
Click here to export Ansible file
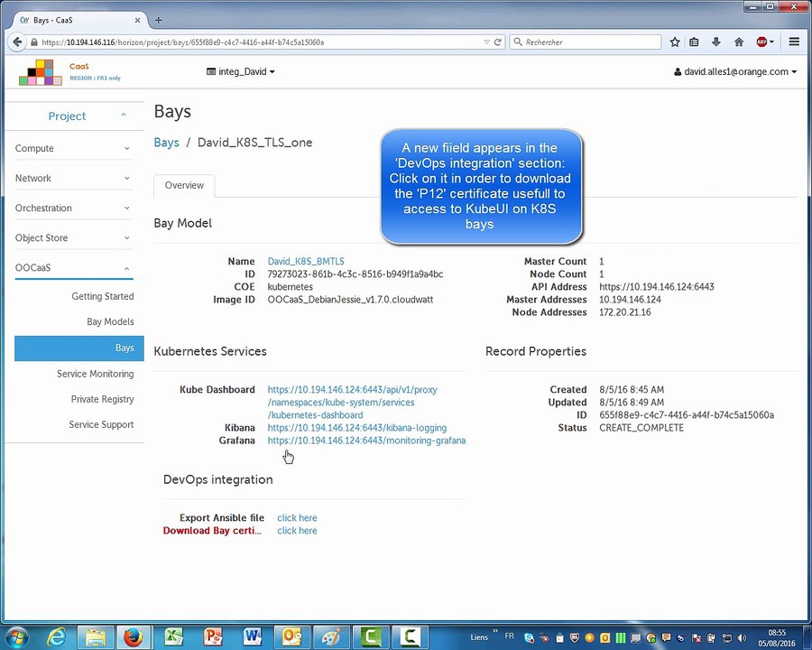[x=297, y=518]
